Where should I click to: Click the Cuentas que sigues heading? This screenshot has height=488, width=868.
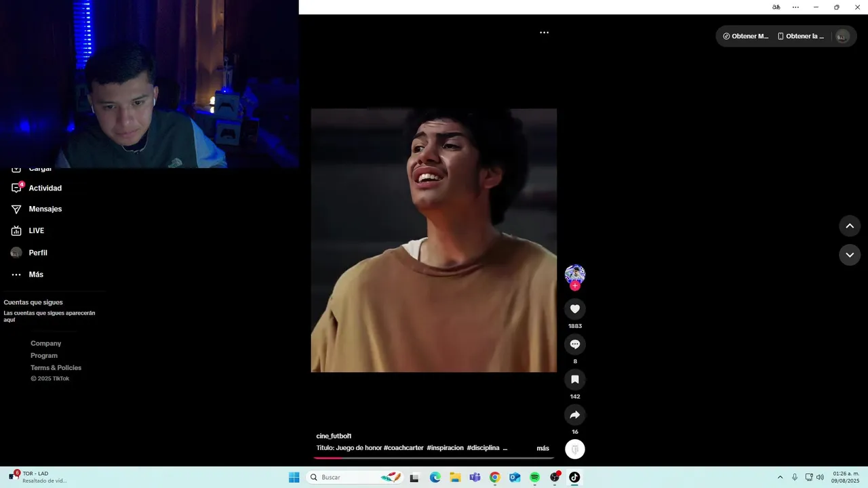(x=33, y=302)
